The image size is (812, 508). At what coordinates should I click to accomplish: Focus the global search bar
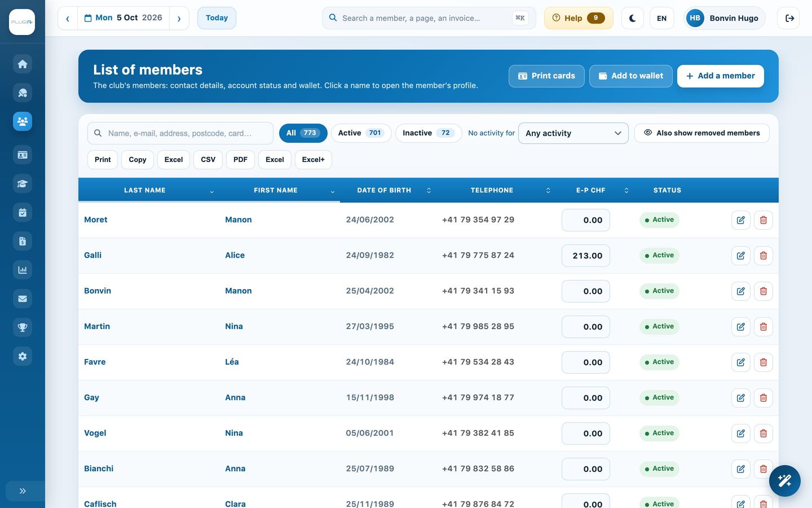click(429, 18)
